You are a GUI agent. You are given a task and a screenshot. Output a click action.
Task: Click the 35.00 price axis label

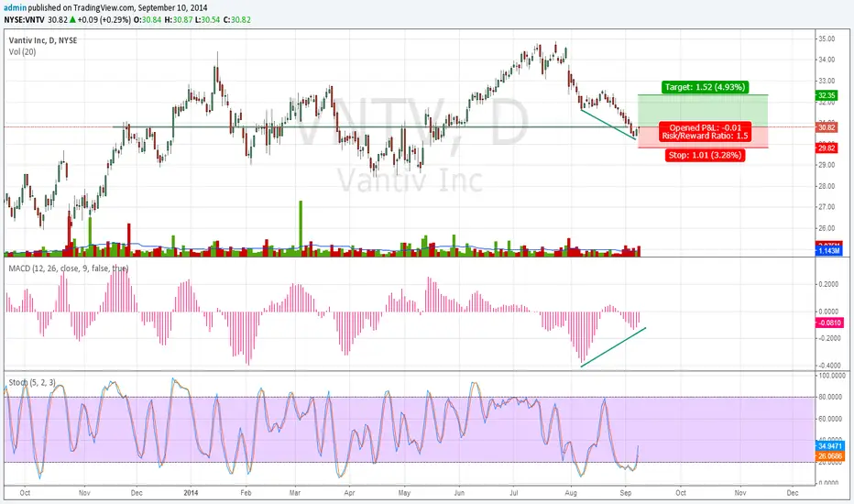(827, 38)
